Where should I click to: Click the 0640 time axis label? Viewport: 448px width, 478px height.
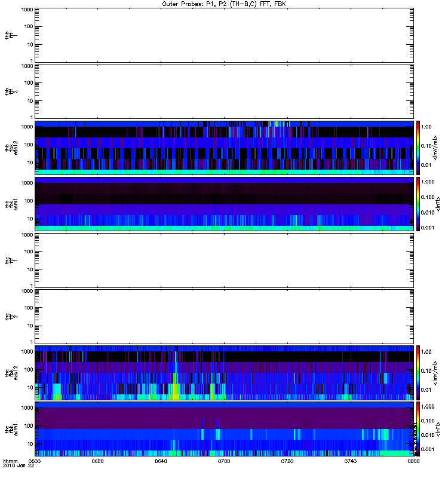pyautogui.click(x=161, y=461)
